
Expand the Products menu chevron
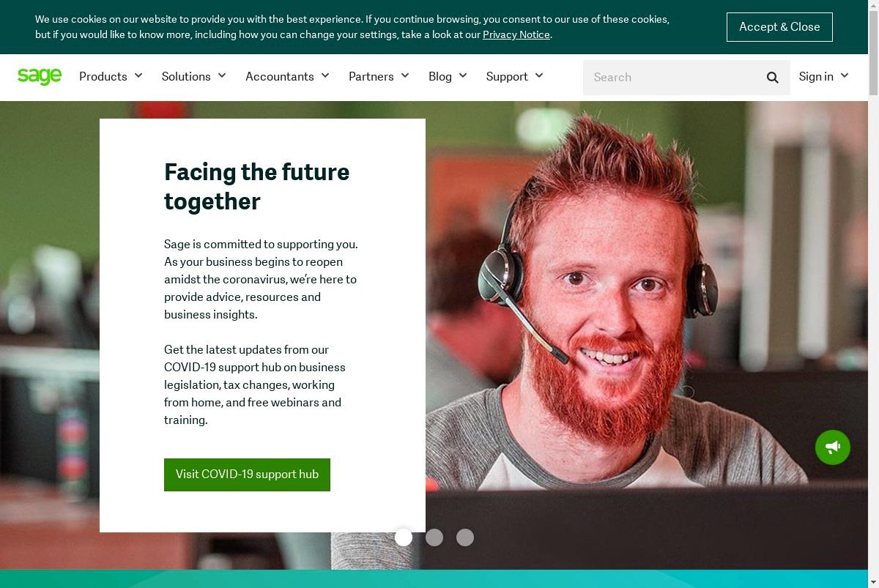pos(138,75)
